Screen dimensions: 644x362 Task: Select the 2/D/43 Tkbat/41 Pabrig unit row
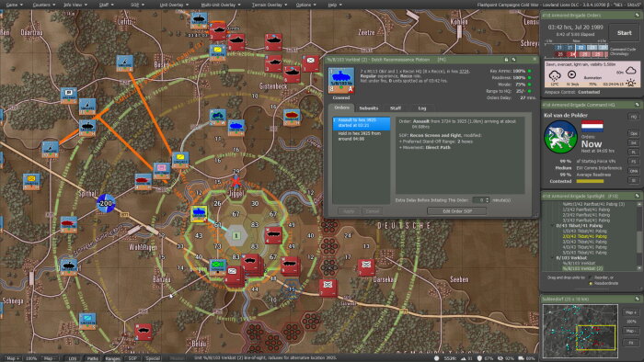(586, 236)
